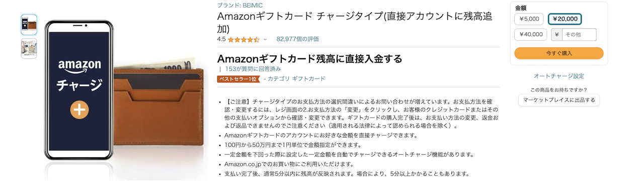Click the マーケットプレイスに出品する button
The image size is (644, 190).
tap(559, 100)
